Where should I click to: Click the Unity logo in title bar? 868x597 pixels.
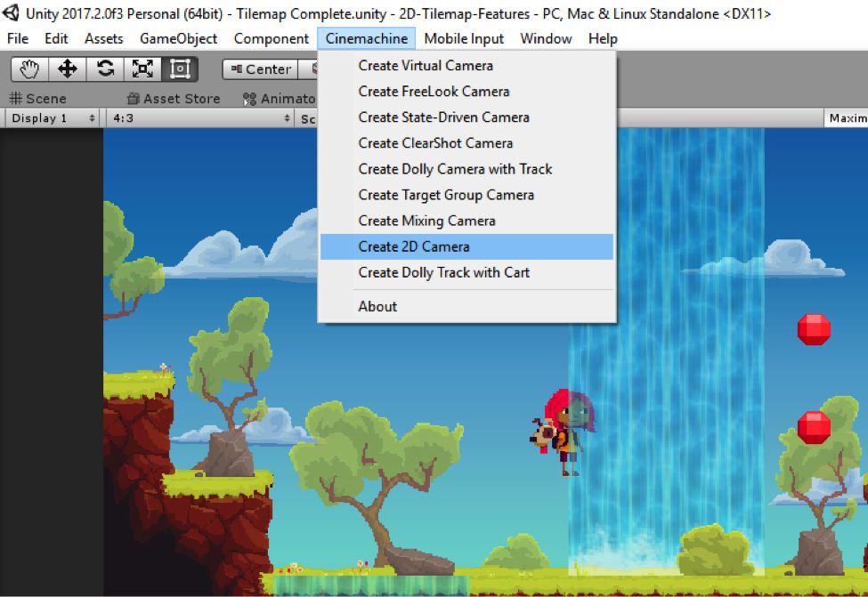11,12
